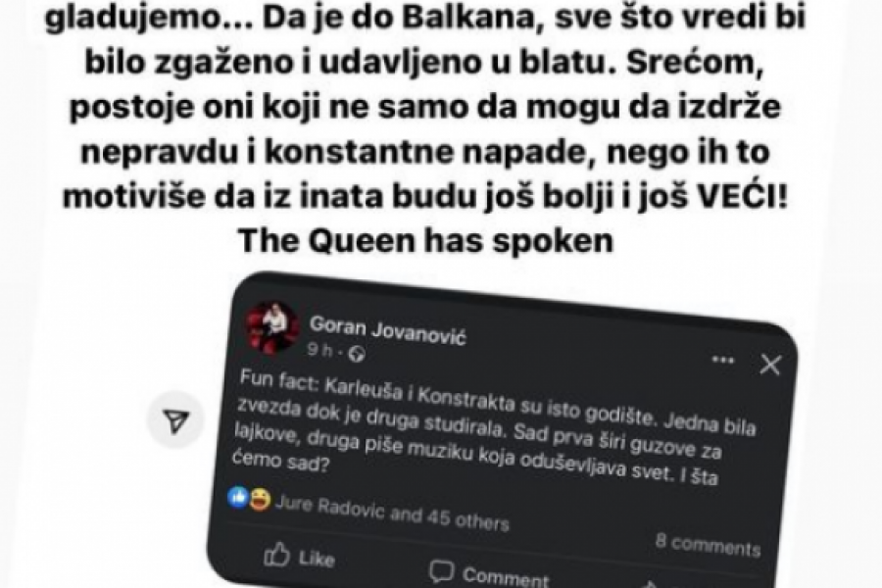The height and width of the screenshot is (588, 882).
Task: Click the thumbs-up outline icon beside Like
Action: (x=276, y=555)
